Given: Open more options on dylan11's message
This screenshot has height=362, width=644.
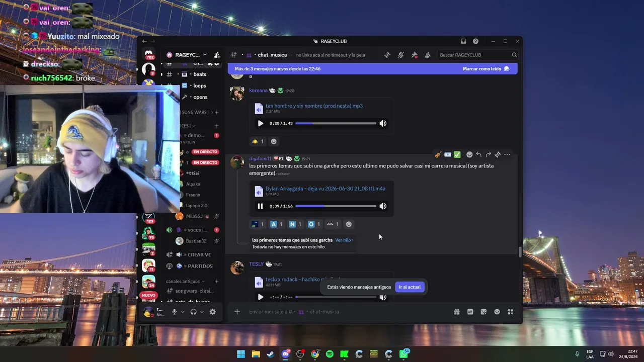Looking at the screenshot, I should coord(507,155).
